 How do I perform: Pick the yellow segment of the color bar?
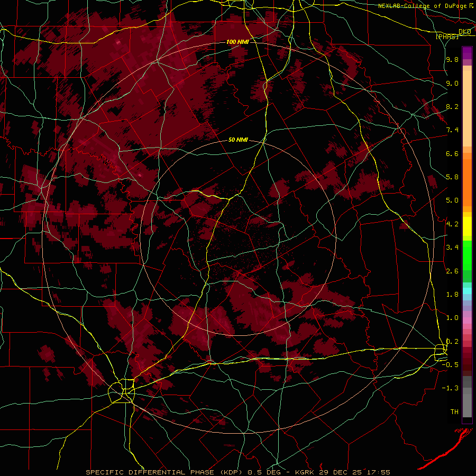click(x=467, y=226)
